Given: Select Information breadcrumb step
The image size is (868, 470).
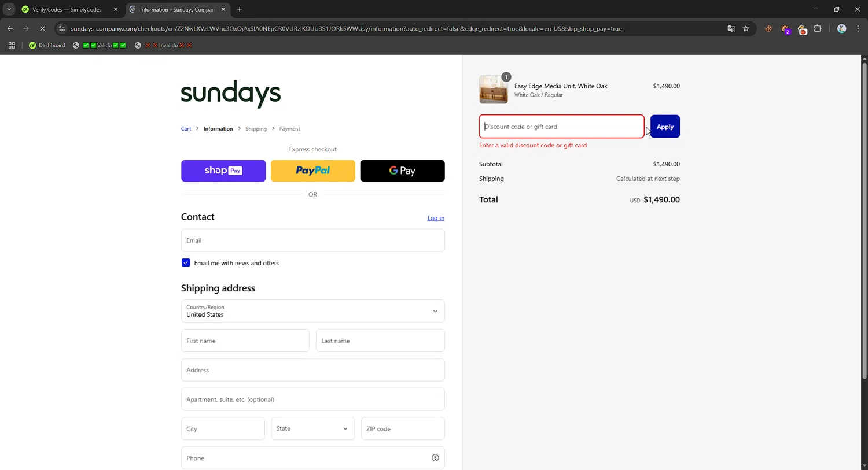Looking at the screenshot, I should coord(218,129).
